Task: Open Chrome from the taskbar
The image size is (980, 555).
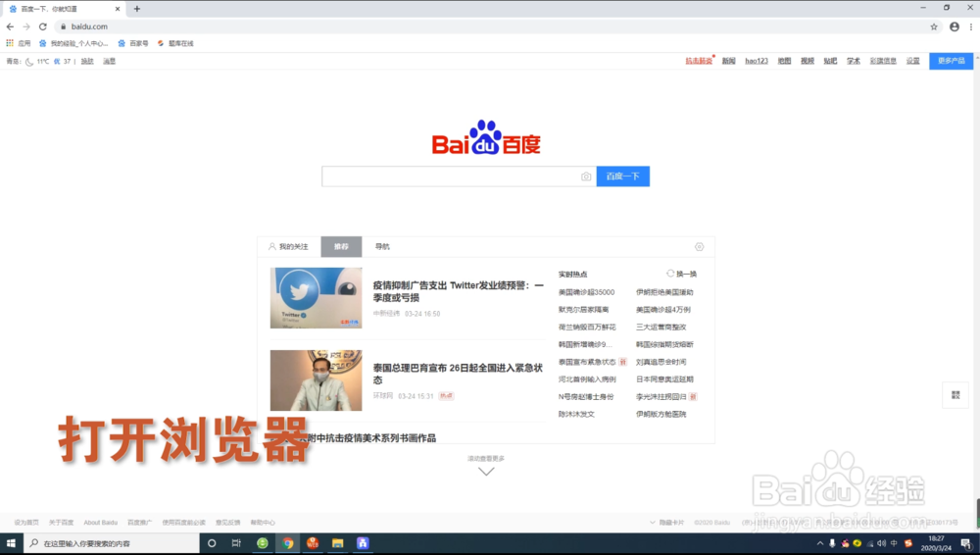Action: [287, 543]
